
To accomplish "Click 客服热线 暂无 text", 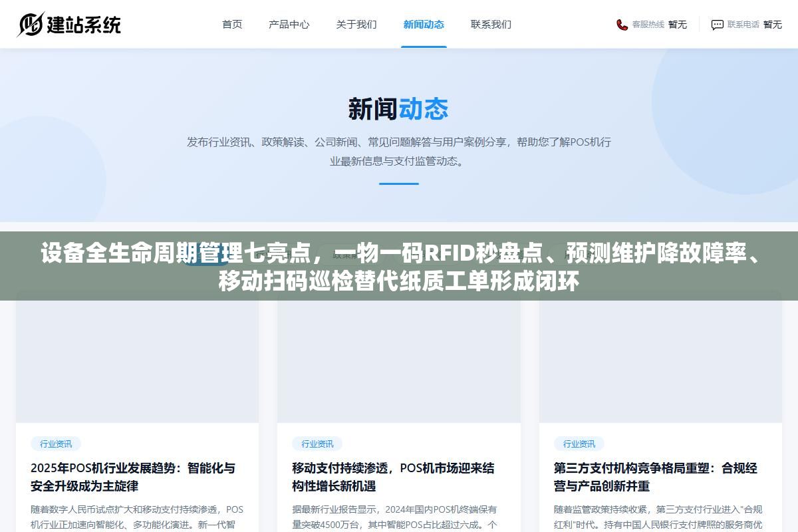I will click(659, 25).
